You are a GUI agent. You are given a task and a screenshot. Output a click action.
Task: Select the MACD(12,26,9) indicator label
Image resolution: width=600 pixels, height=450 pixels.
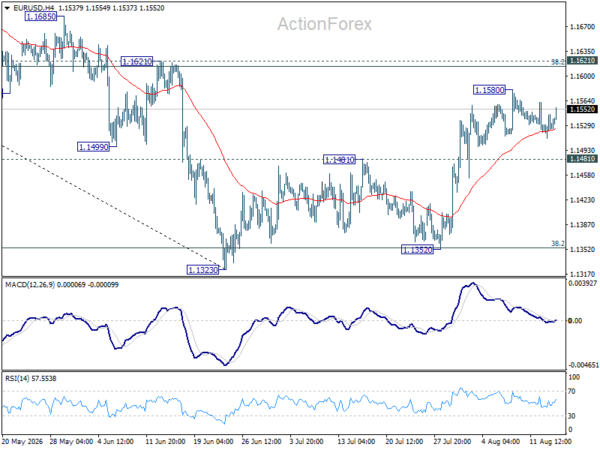coord(30,285)
